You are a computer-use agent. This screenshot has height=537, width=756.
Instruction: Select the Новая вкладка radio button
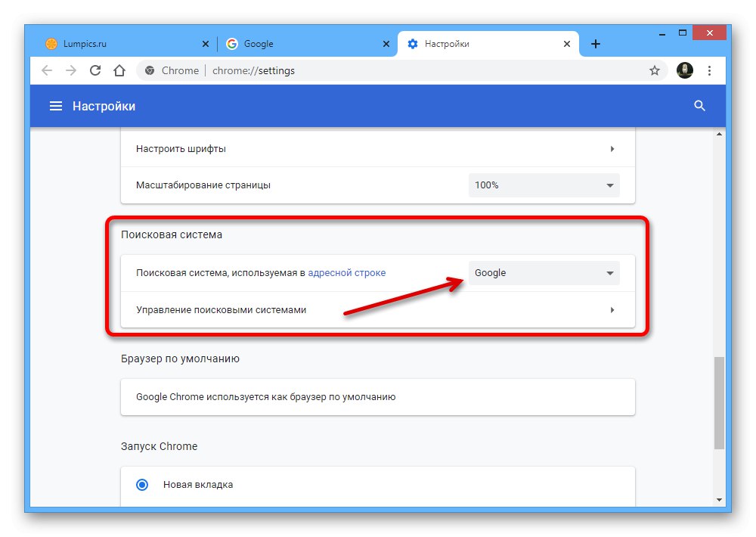[141, 484]
